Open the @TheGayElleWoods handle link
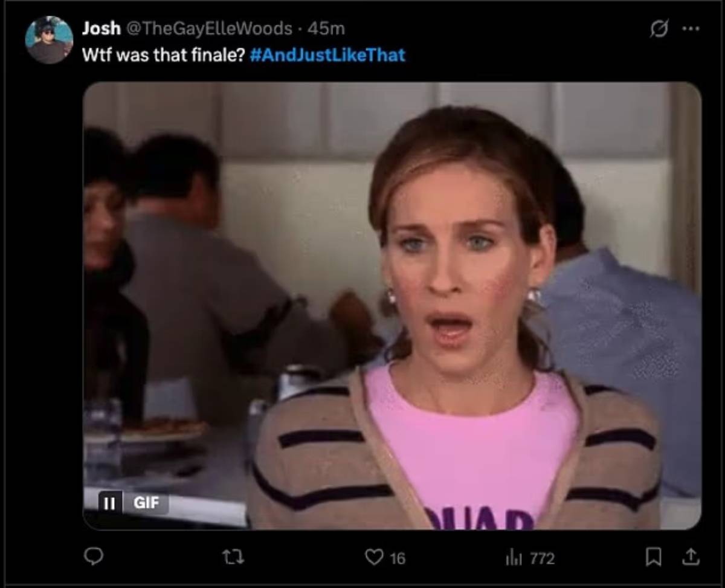 click(208, 28)
